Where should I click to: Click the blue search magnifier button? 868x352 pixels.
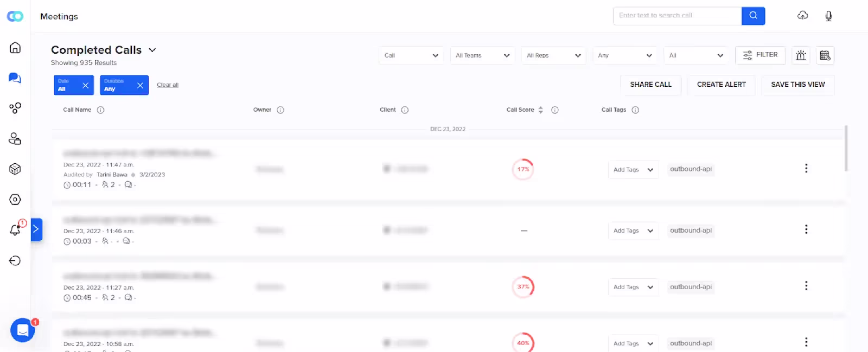click(x=753, y=16)
